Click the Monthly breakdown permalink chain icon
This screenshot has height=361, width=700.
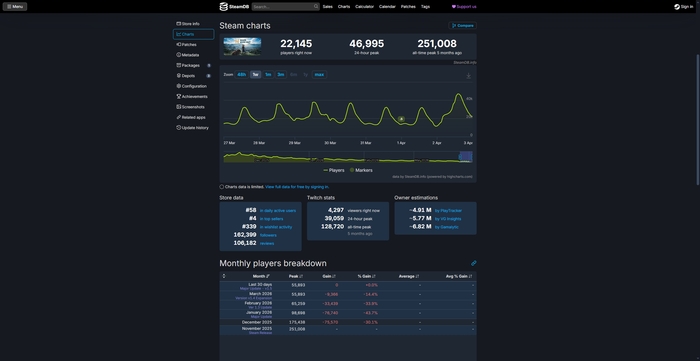pos(474,263)
